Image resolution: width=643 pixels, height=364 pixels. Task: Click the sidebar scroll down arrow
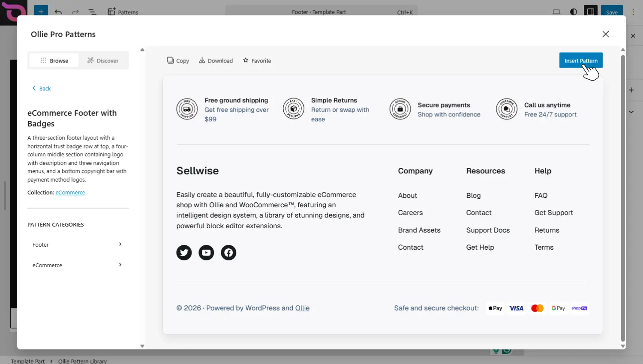[x=142, y=346]
